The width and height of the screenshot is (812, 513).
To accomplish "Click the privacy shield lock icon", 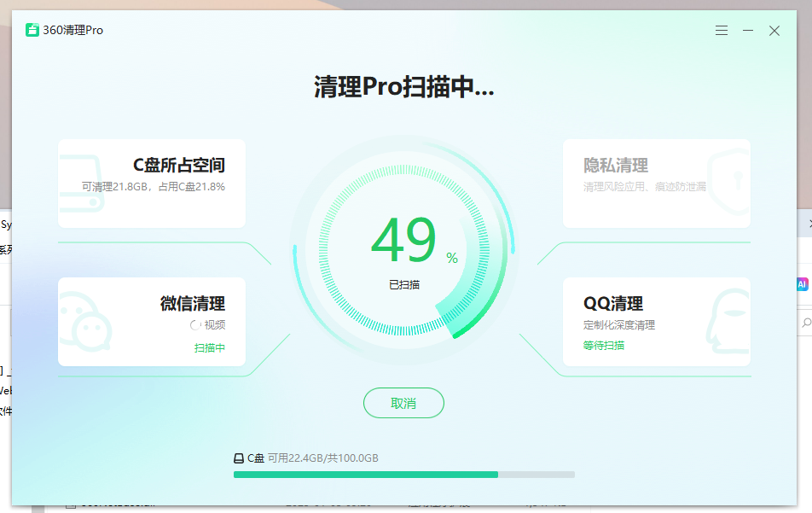I will coord(729,181).
